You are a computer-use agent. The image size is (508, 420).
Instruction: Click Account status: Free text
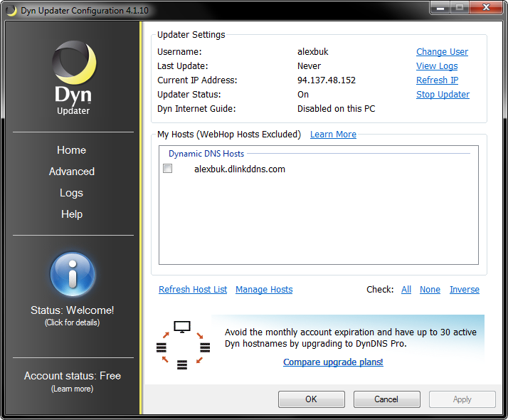[x=73, y=376]
